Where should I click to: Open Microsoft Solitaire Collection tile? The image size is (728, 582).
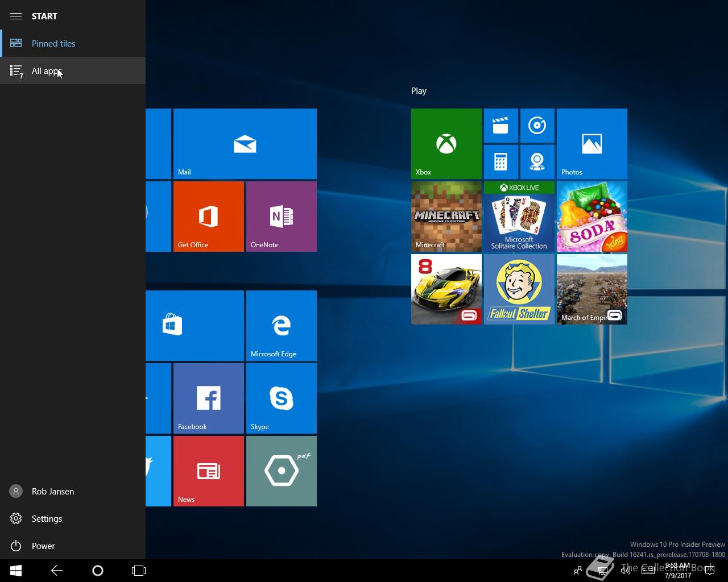point(519,217)
